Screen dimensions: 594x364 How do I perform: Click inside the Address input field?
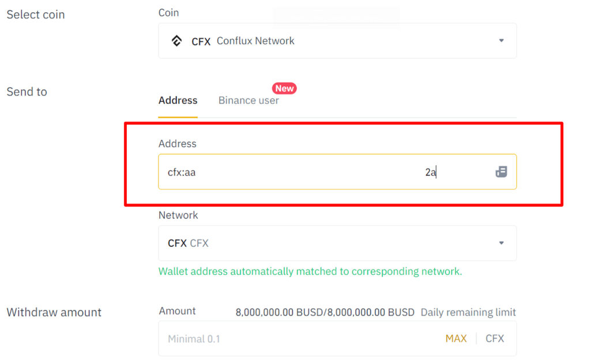point(288,172)
